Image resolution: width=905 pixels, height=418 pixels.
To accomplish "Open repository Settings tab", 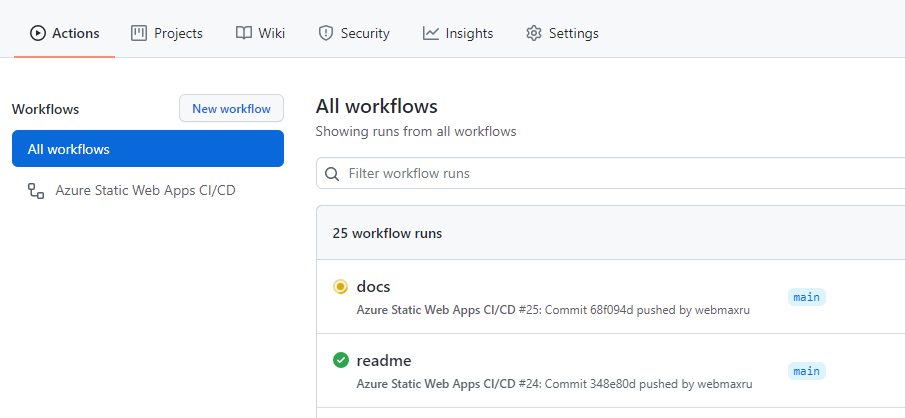I will coord(562,33).
